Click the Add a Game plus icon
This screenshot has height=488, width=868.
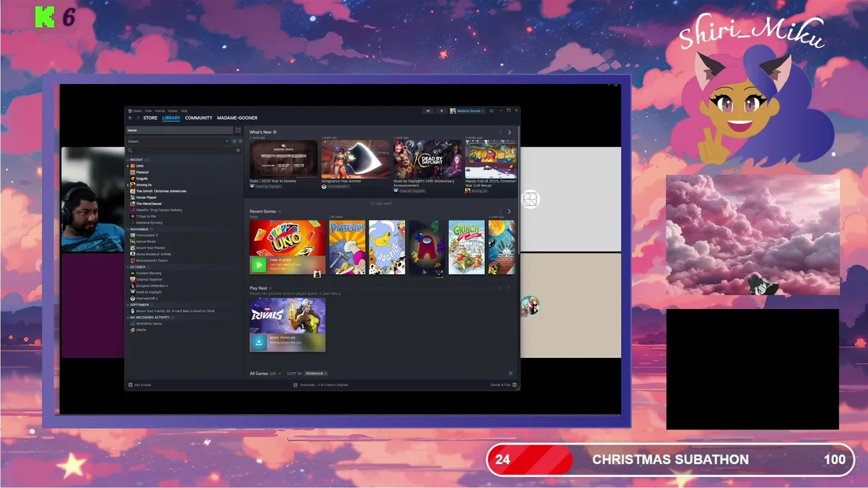pyautogui.click(x=130, y=385)
